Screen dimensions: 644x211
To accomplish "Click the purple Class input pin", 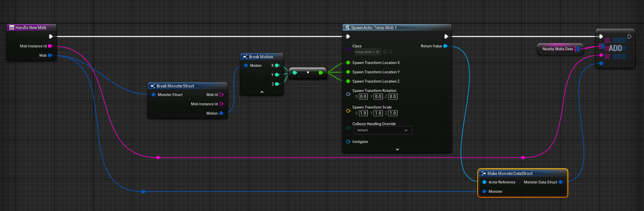I will (348, 50).
